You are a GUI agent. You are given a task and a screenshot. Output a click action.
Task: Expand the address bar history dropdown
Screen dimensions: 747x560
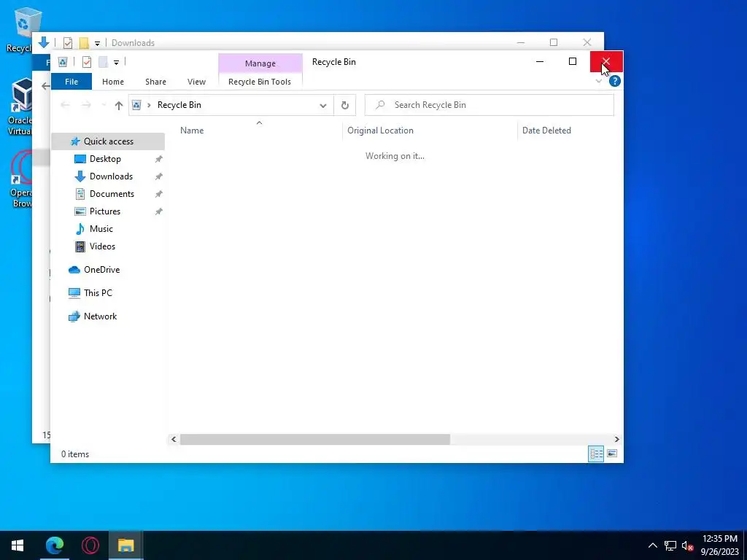coord(323,105)
